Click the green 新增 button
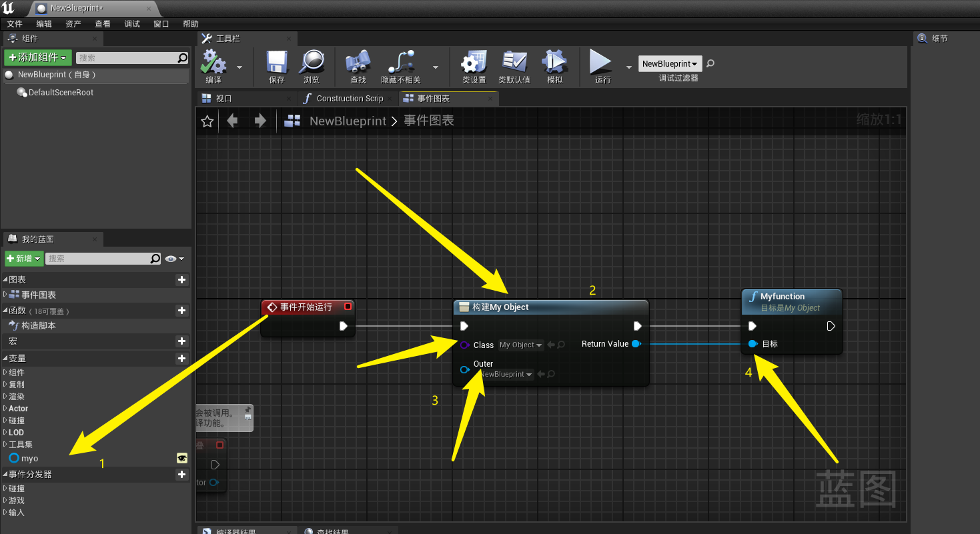The image size is (980, 534). coord(24,259)
